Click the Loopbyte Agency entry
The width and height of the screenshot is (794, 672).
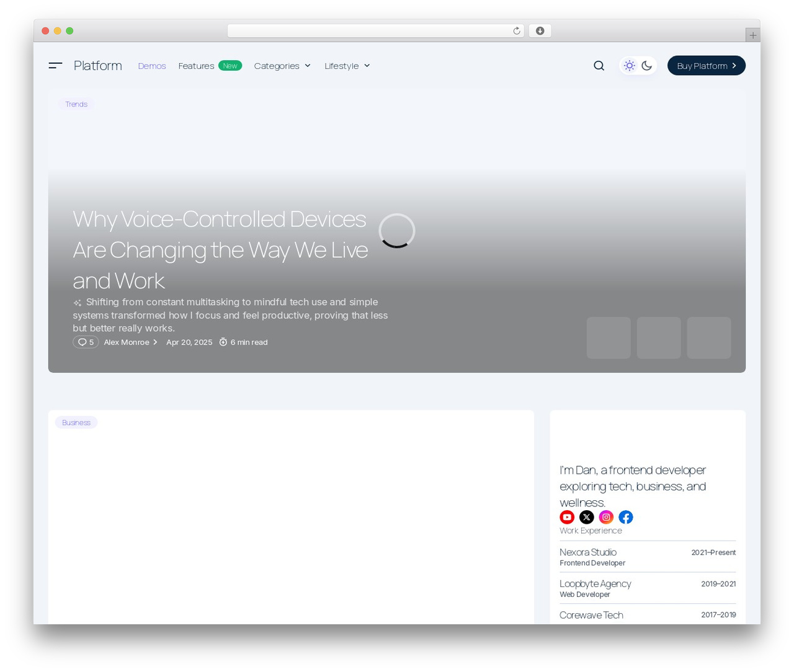point(648,588)
